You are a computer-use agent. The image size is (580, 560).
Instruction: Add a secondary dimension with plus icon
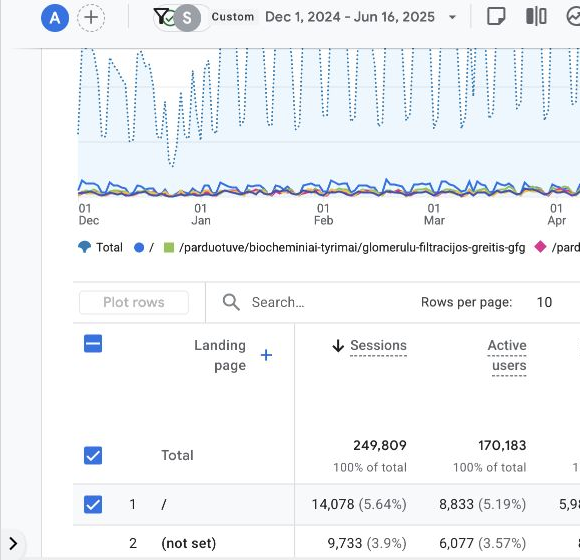pyautogui.click(x=266, y=355)
